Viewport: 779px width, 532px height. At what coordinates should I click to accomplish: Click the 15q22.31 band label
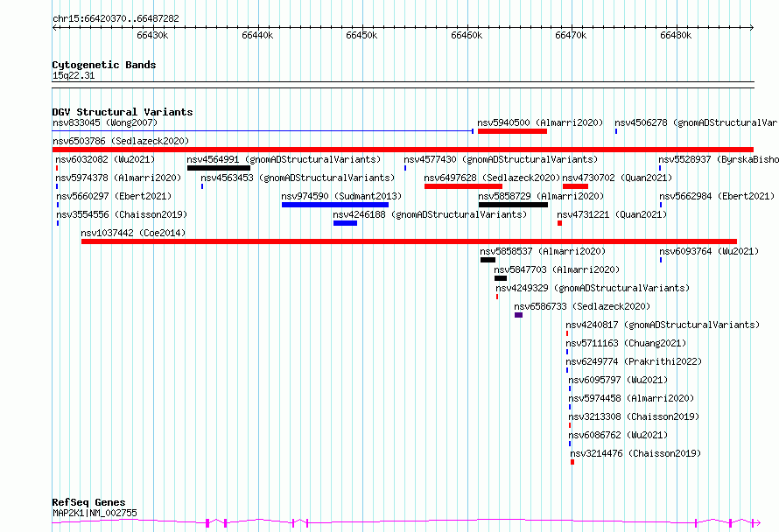click(x=74, y=75)
